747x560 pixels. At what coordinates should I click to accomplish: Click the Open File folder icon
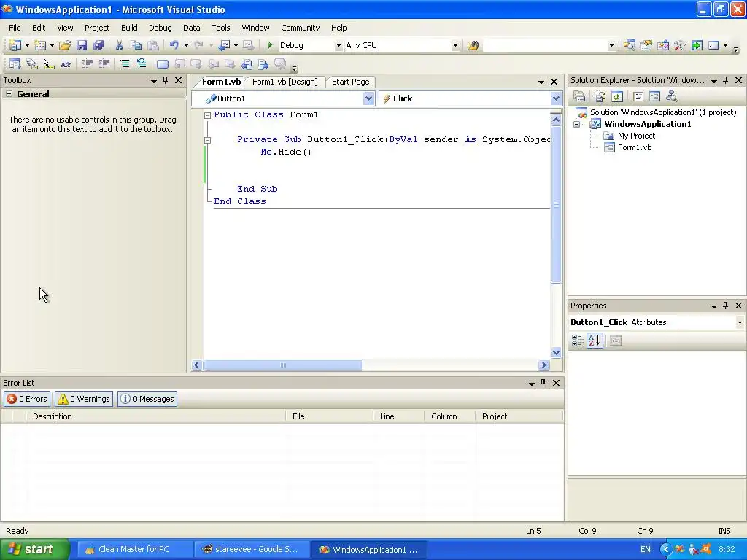coord(65,45)
